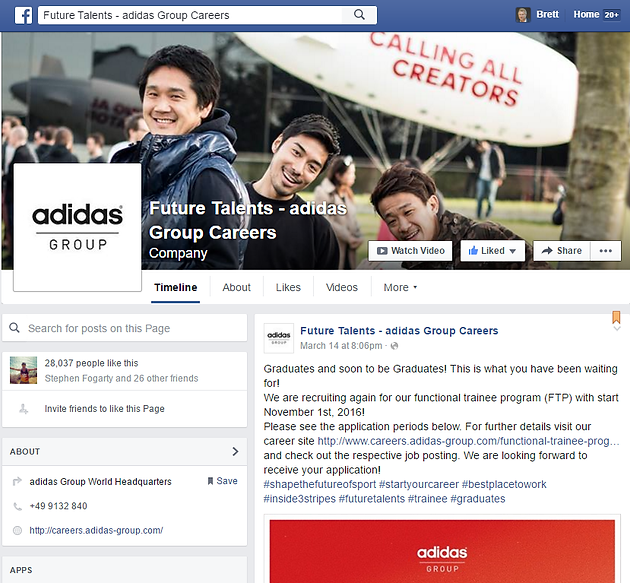The image size is (630, 583).
Task: Open the March 14 at 8:06pm timestamp
Action: (341, 346)
